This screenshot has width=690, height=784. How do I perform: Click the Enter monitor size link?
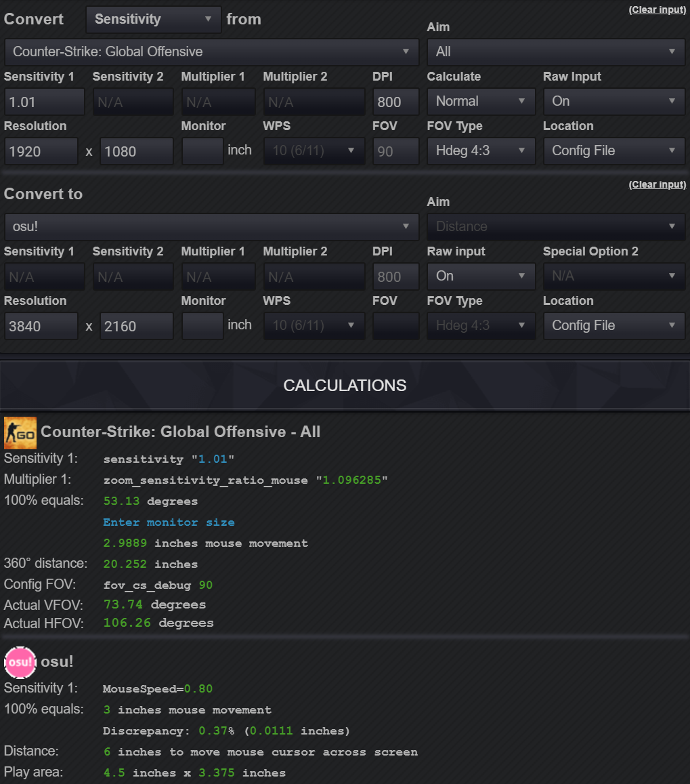click(x=169, y=522)
